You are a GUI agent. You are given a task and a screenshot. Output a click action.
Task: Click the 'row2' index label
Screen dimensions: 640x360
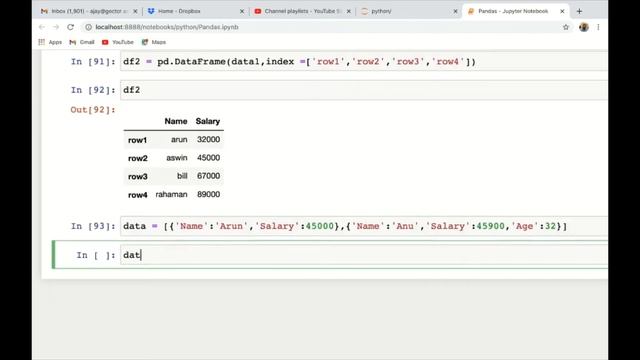pyautogui.click(x=138, y=158)
